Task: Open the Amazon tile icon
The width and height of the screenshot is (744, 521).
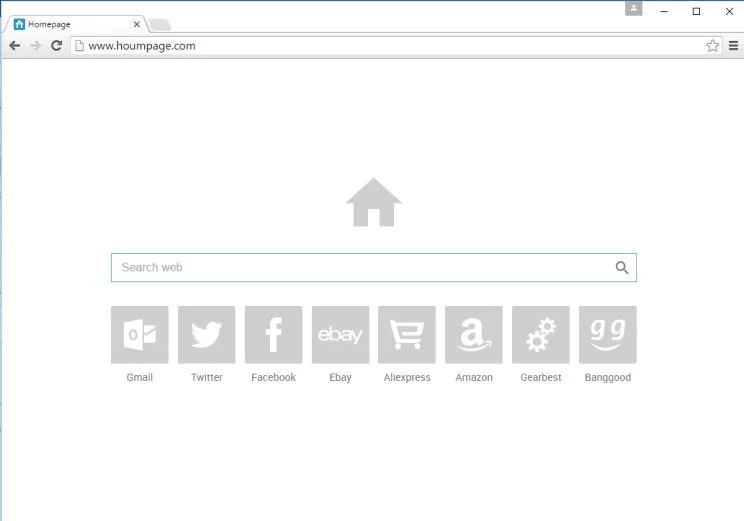Action: tap(474, 335)
